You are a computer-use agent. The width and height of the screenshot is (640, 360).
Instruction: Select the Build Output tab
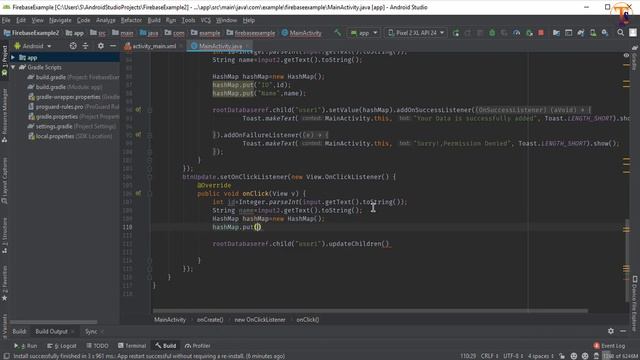pyautogui.click(x=51, y=331)
